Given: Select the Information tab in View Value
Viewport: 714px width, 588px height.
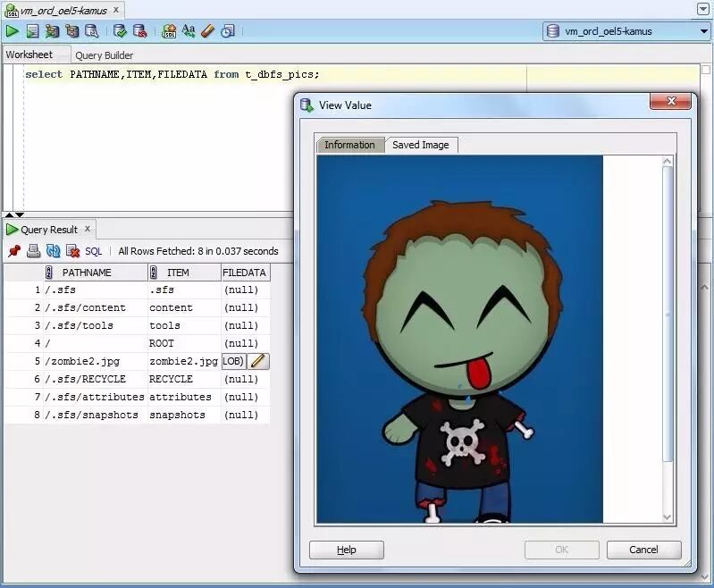Looking at the screenshot, I should [349, 145].
